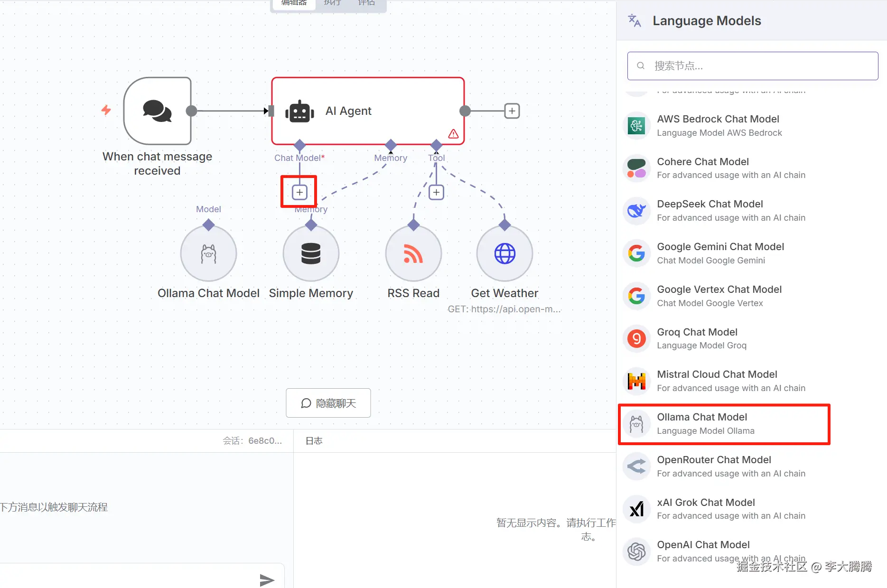Viewport: 887px width, 588px height.
Task: Click the plus under Tool connector
Action: coord(436,192)
